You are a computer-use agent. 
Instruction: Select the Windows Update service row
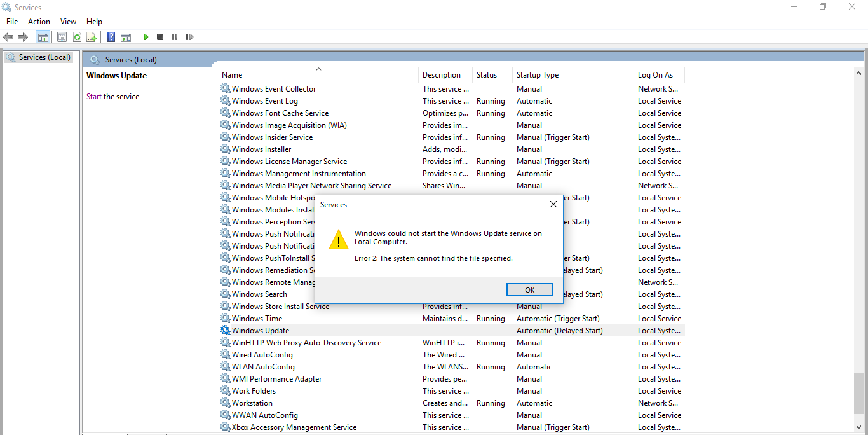452,331
